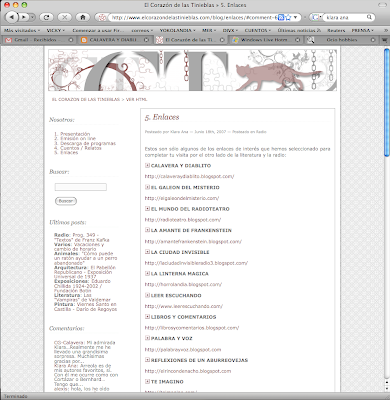Close the 'Ocio hobbies' tab
Viewport: 390px width, 400px height.
tap(373, 40)
